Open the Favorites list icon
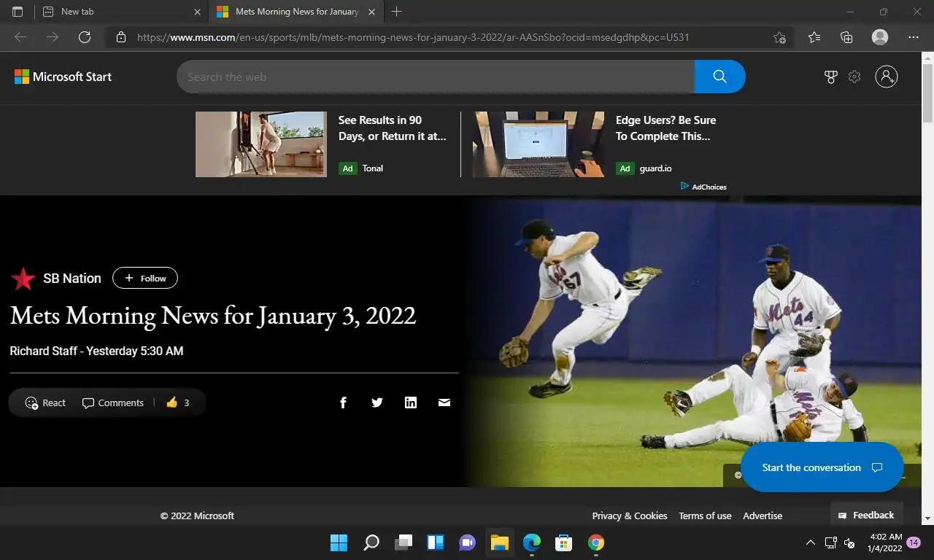The height and width of the screenshot is (560, 934). pyautogui.click(x=814, y=37)
